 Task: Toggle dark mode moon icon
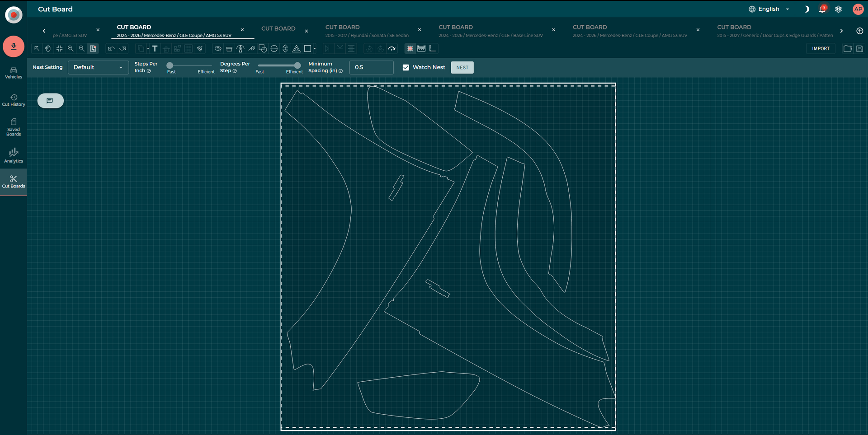807,9
